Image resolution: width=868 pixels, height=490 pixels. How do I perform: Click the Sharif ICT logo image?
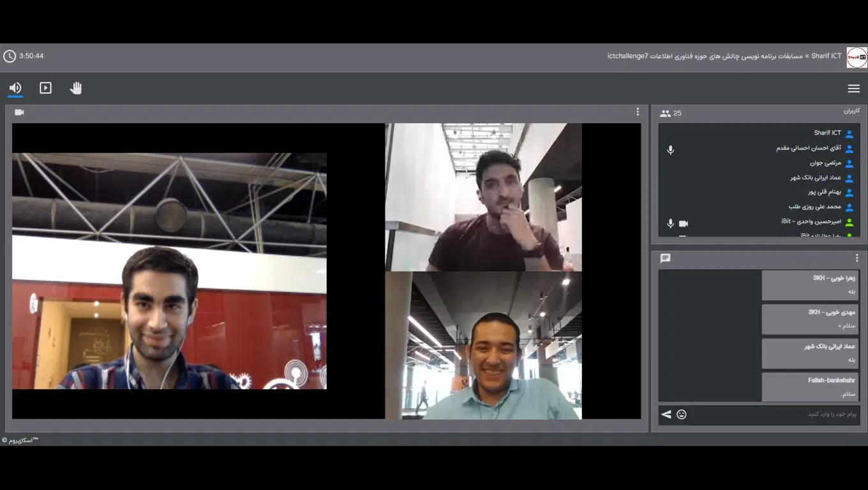(857, 57)
